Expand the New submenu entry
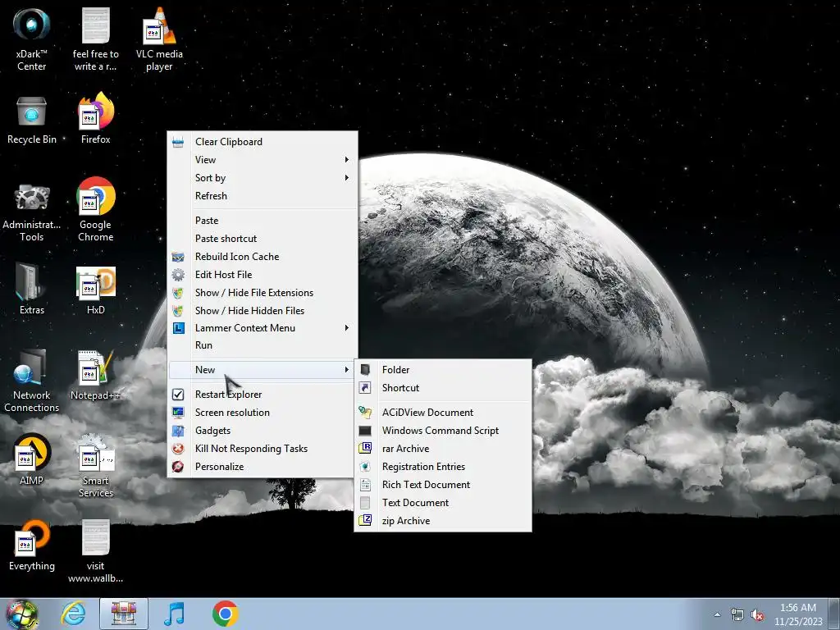 point(262,370)
